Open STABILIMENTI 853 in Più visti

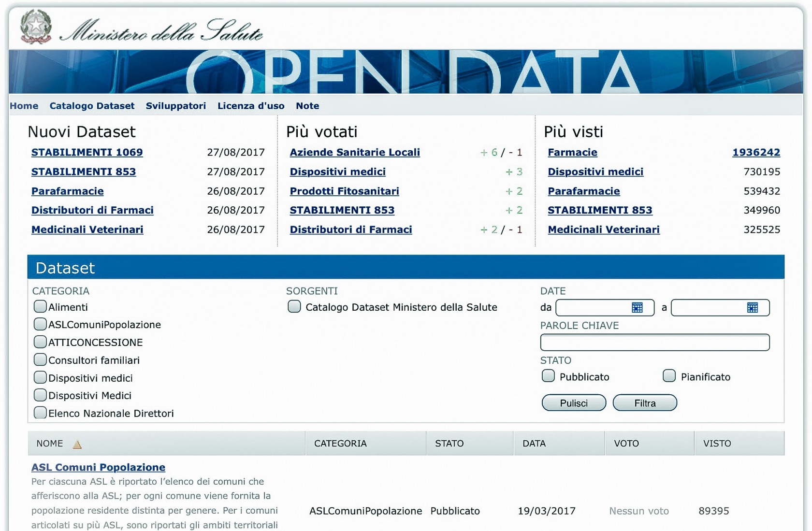click(600, 210)
